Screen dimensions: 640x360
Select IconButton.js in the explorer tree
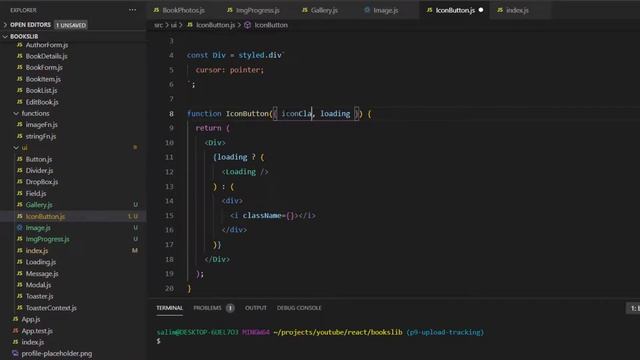[45, 216]
